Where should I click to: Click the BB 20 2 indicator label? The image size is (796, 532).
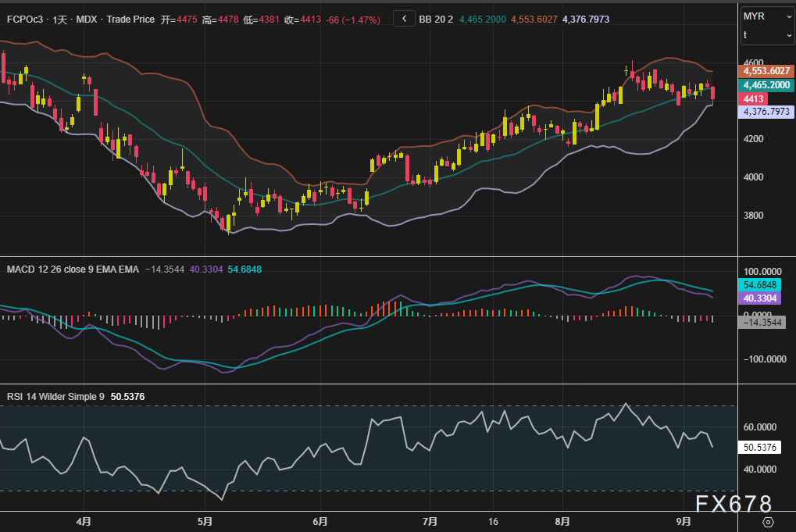[437, 18]
